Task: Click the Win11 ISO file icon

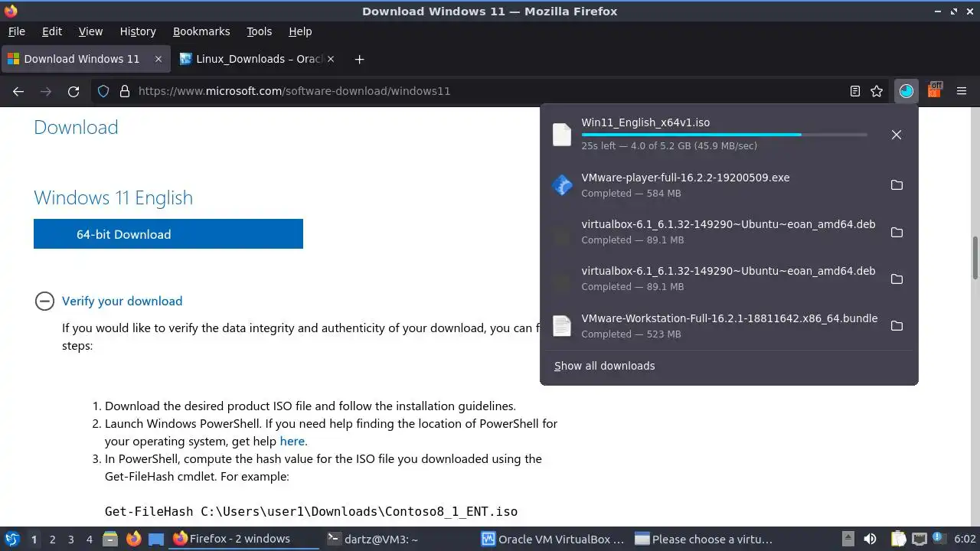Action: point(562,135)
